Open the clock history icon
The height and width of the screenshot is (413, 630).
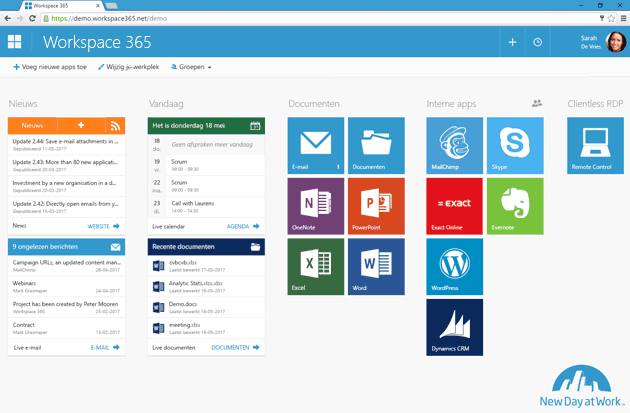coord(538,42)
